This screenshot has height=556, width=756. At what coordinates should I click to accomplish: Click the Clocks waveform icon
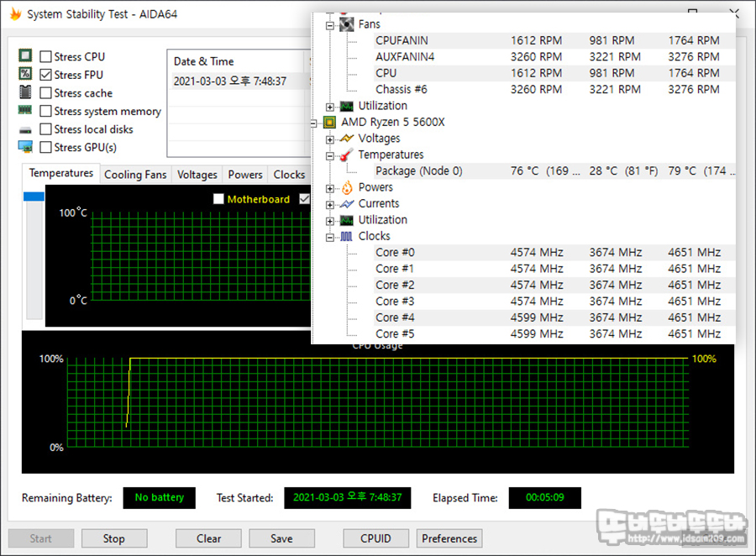coord(347,236)
